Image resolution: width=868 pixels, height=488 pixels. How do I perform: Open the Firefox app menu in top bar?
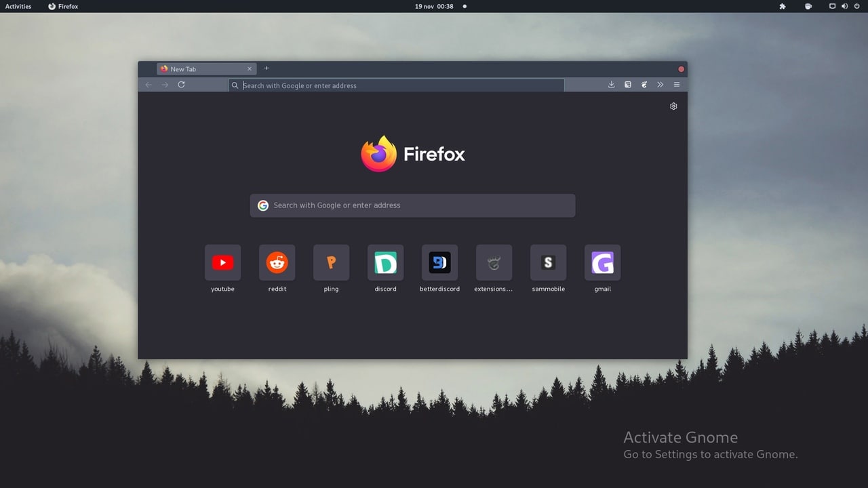pyautogui.click(x=63, y=6)
